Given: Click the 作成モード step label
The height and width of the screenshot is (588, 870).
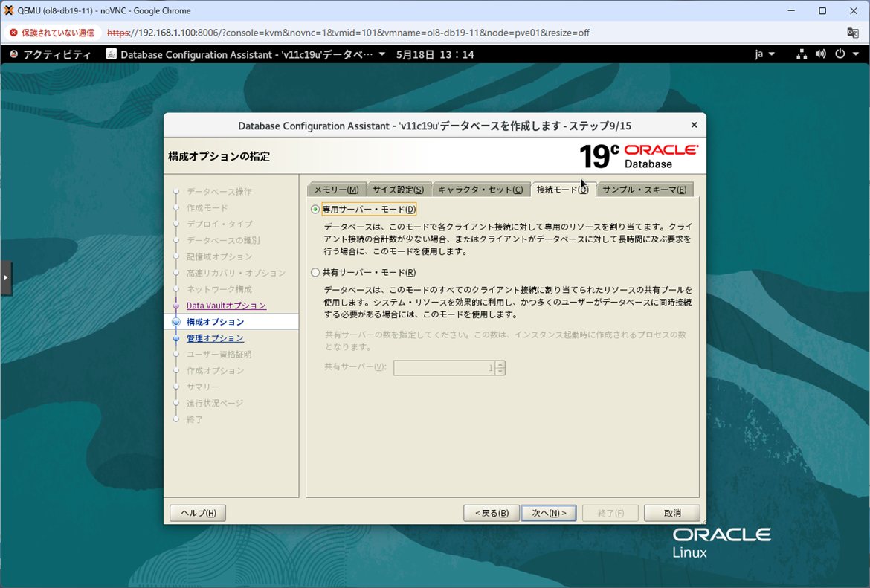Looking at the screenshot, I should point(207,207).
